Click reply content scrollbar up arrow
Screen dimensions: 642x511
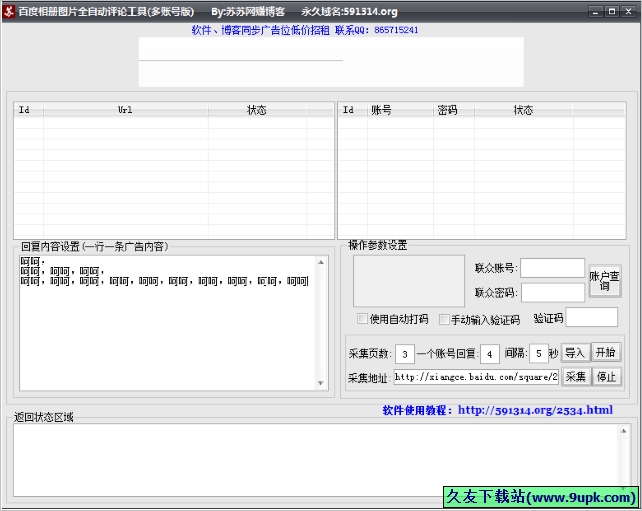coord(321,262)
